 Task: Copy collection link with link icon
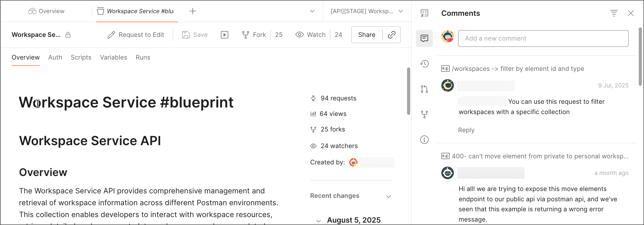click(392, 35)
